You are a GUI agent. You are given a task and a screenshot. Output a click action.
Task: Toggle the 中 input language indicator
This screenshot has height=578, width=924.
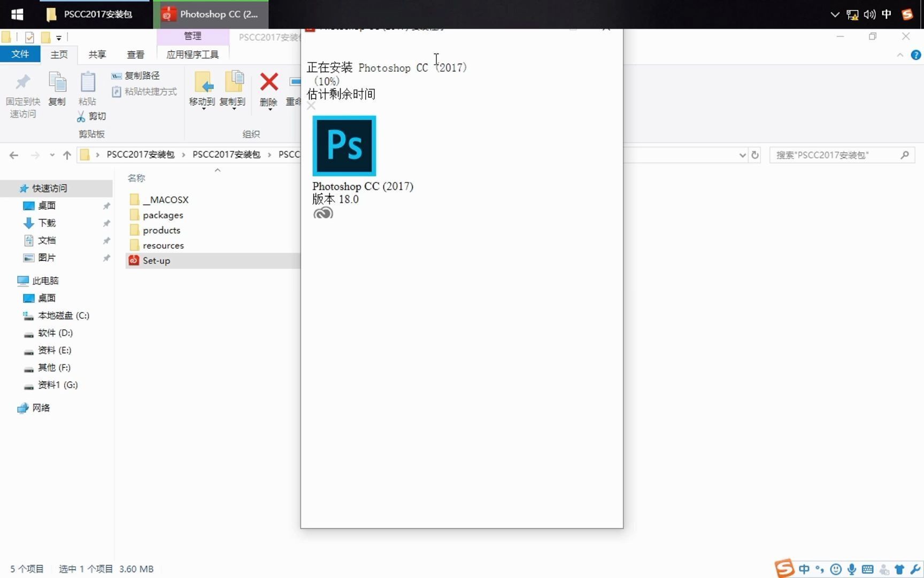[887, 14]
